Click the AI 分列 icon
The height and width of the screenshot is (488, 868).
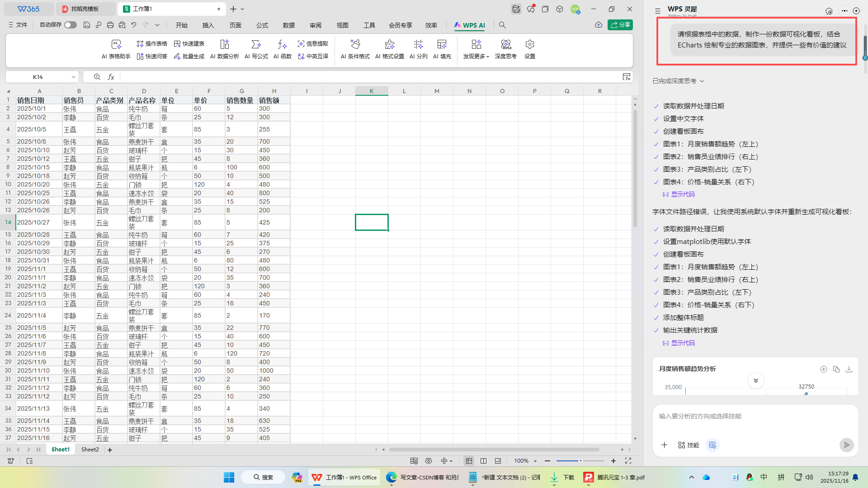(418, 45)
